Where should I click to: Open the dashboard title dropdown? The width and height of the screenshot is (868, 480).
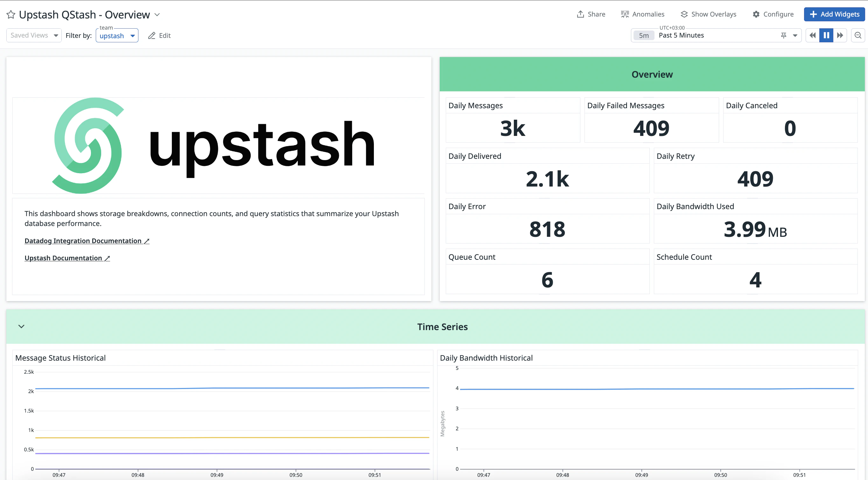click(x=157, y=15)
